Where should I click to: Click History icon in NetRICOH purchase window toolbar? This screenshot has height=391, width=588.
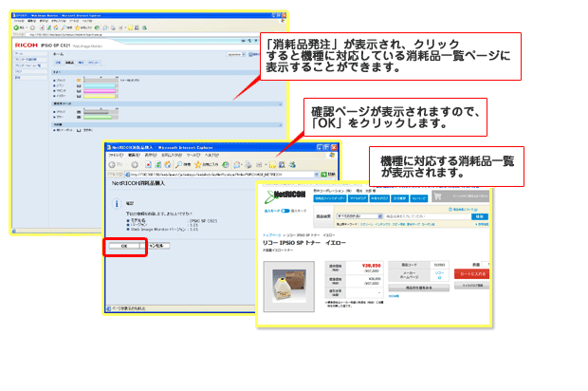point(226,165)
